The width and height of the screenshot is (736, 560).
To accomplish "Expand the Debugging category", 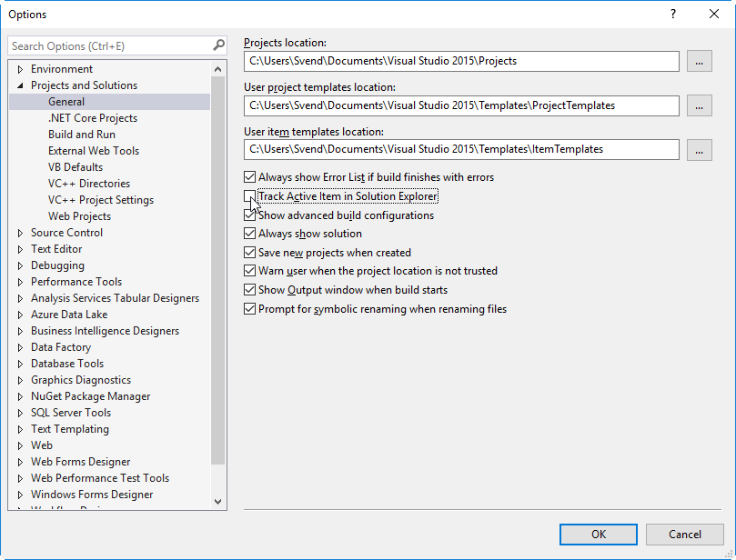I will coord(20,265).
